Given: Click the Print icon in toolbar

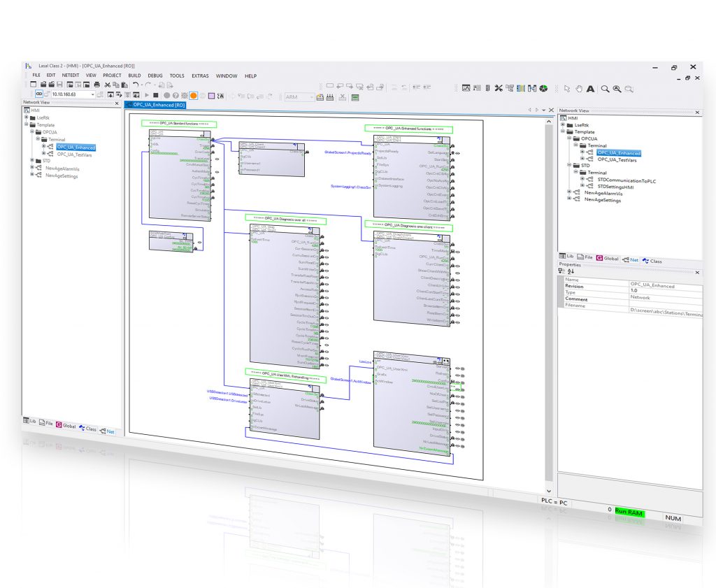Looking at the screenshot, I should pyautogui.click(x=96, y=85).
